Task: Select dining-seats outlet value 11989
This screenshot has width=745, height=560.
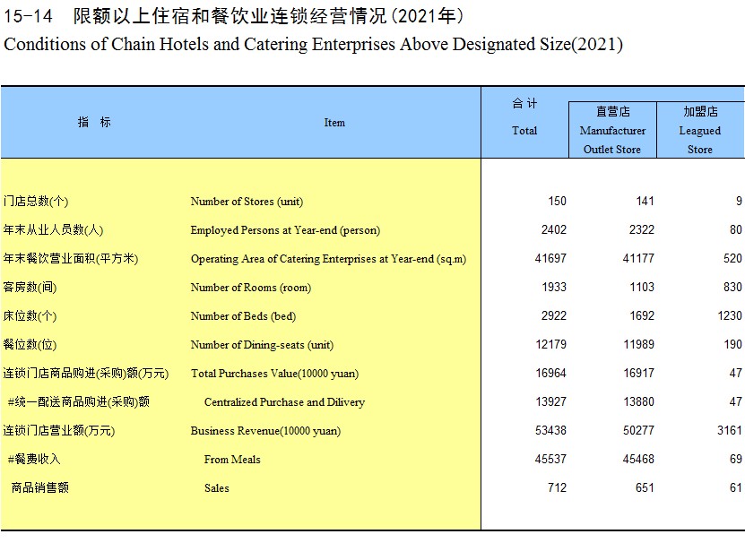Action: pos(638,344)
